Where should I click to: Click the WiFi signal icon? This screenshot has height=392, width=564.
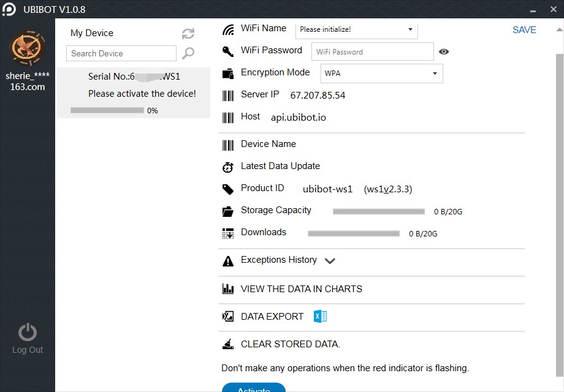coord(228,29)
